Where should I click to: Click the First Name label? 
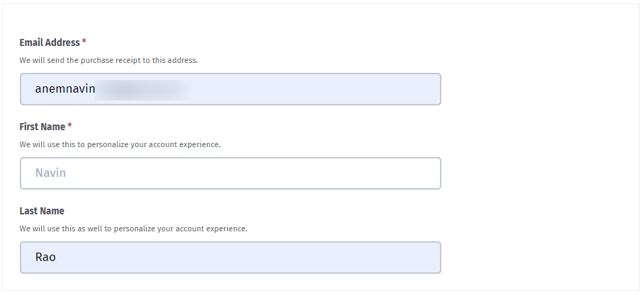click(x=43, y=127)
